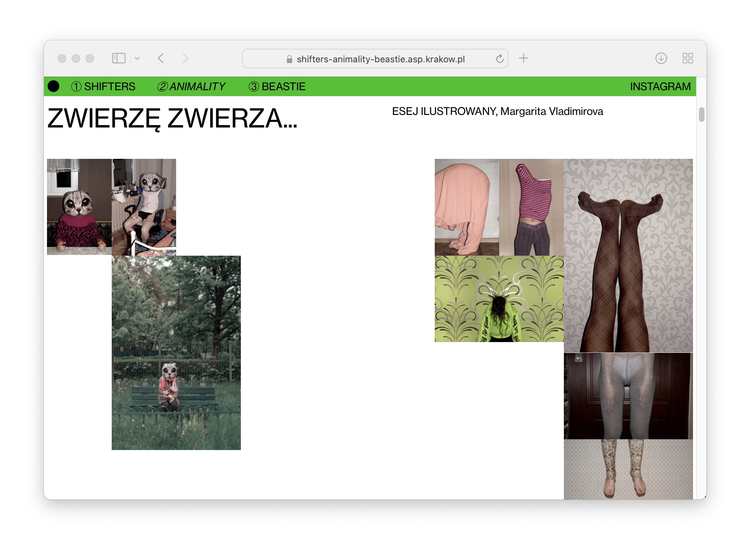
Task: Click the ZWIERZĘ ZWIERZA... headline
Action: click(x=172, y=118)
